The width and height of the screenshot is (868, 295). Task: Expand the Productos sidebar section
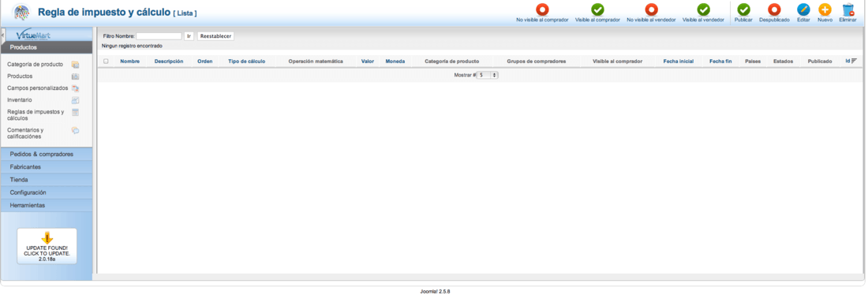(47, 47)
